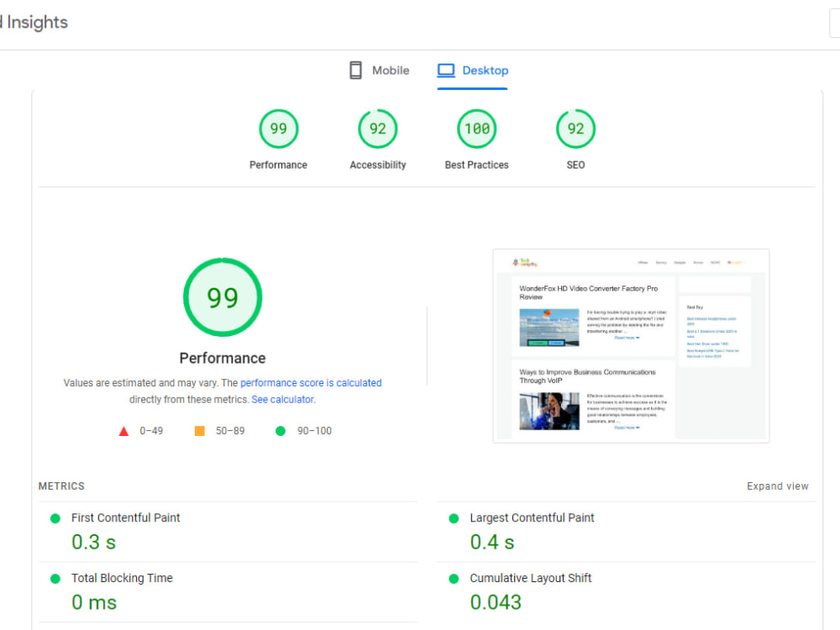Click the large 99 Performance gauge

(223, 297)
